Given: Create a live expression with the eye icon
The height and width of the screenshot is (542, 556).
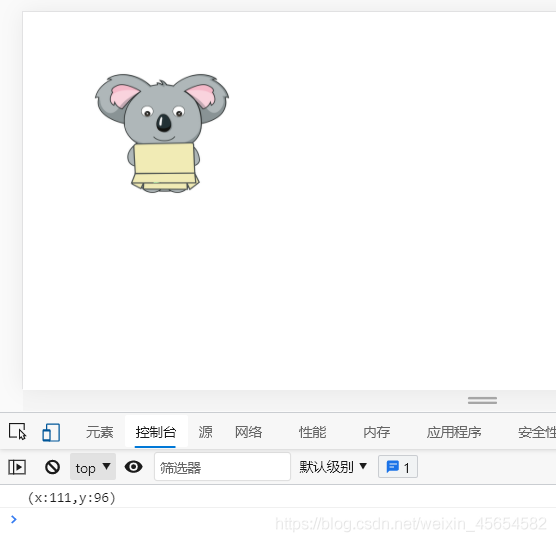Looking at the screenshot, I should (134, 466).
